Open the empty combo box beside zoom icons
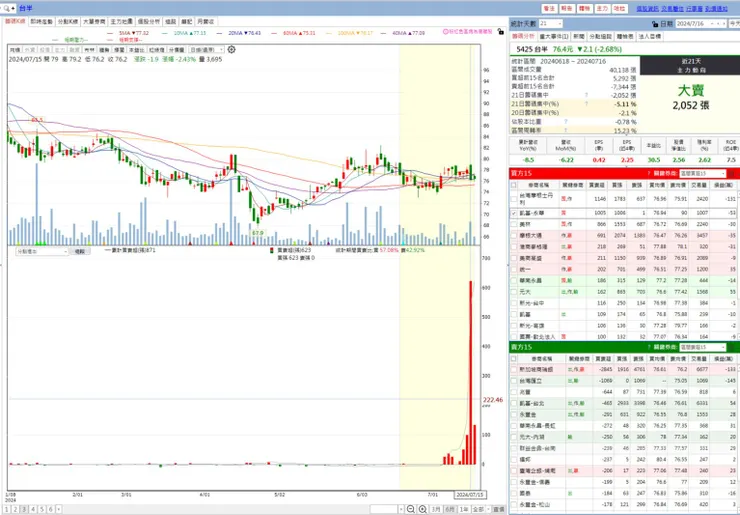The width and height of the screenshot is (740, 515). point(387,509)
